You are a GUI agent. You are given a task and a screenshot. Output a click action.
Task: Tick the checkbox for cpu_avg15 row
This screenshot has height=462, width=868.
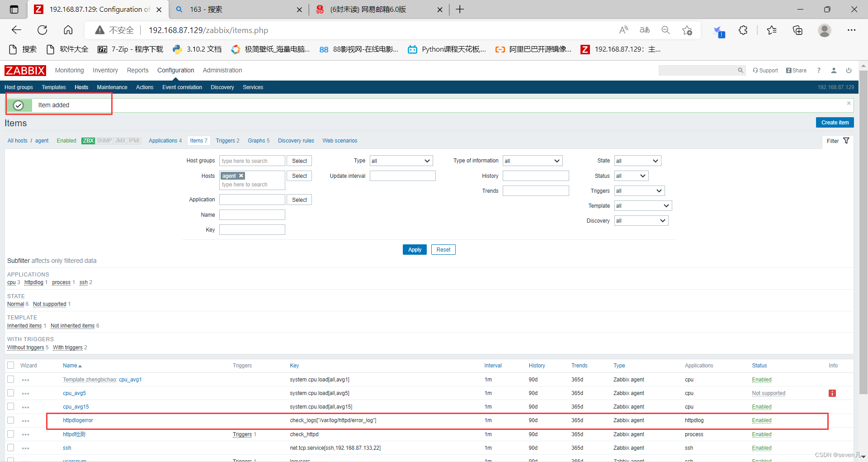click(x=11, y=406)
